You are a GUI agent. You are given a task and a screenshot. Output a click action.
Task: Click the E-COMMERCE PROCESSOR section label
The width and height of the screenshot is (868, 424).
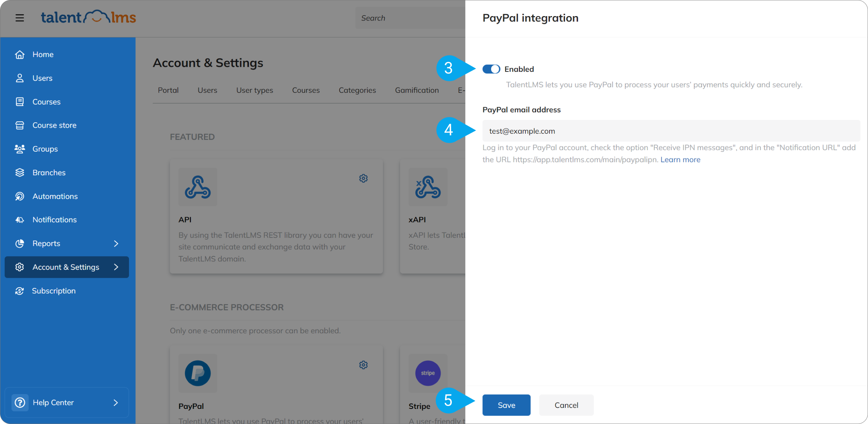pos(227,307)
